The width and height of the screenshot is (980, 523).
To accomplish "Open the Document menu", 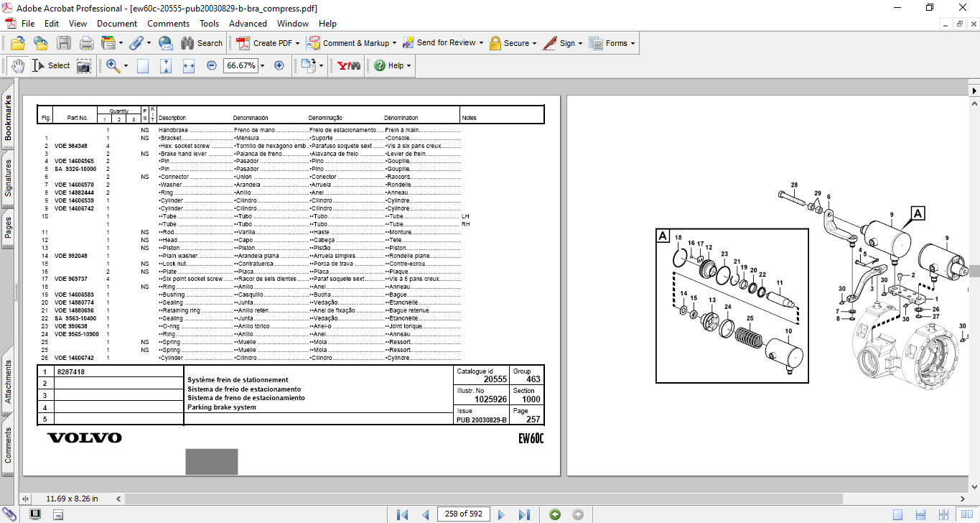I will click(117, 24).
